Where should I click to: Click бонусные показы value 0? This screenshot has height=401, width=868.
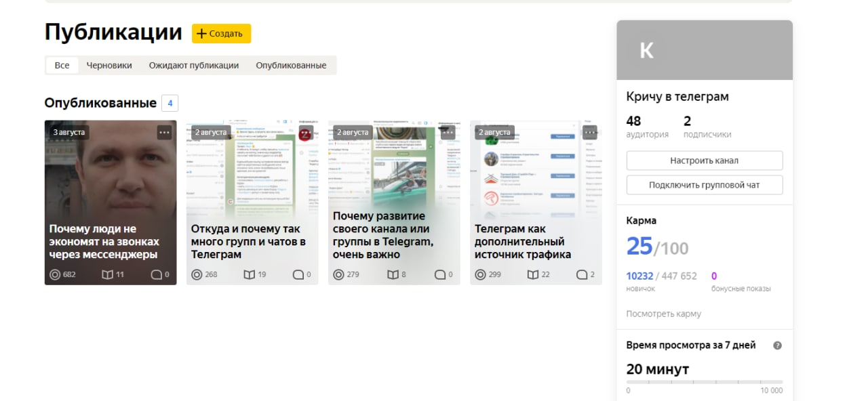[714, 276]
